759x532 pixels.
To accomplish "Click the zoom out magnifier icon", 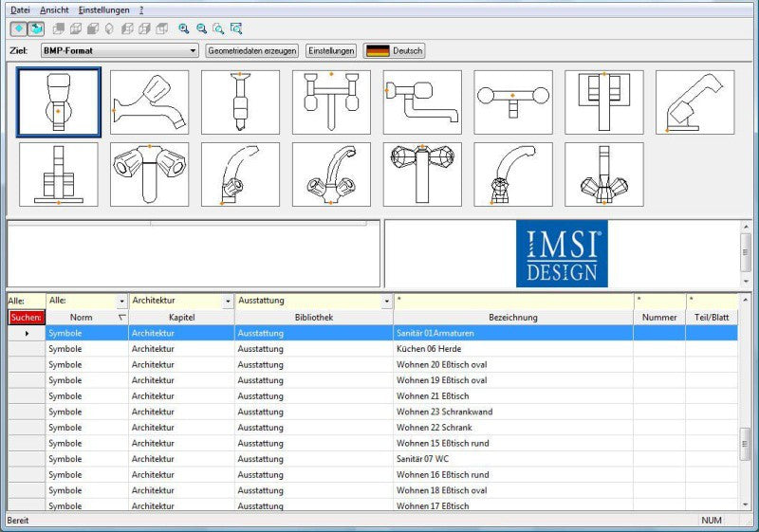I will [201, 29].
